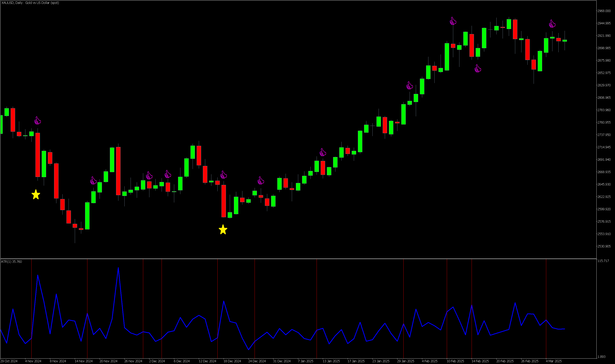Click the '4 Mar 2025' date label
Viewport: 615px width, 364px height.
click(554, 361)
